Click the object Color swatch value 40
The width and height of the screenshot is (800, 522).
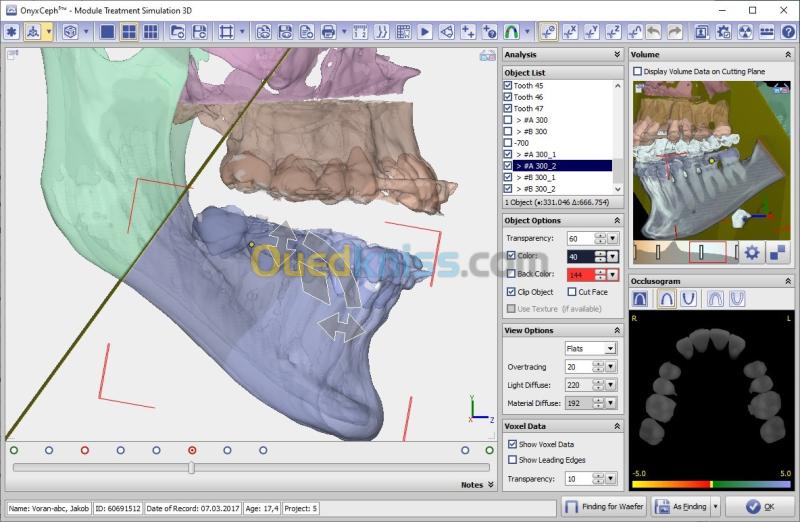581,257
